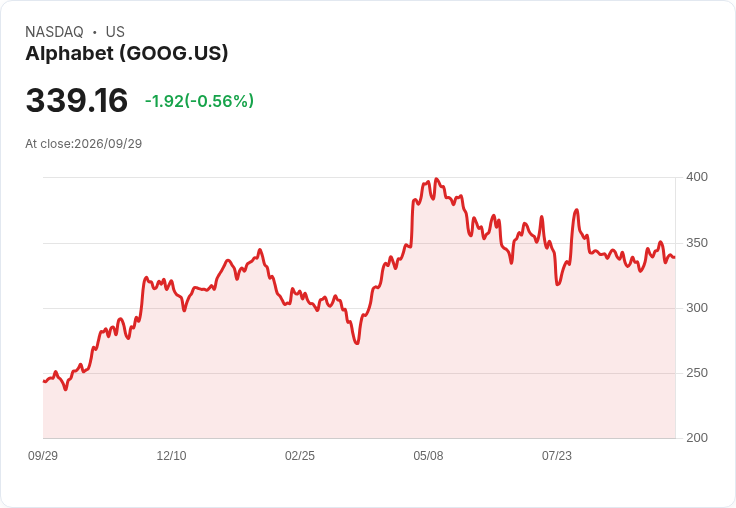Select the 02/25 date axis label

click(x=300, y=455)
